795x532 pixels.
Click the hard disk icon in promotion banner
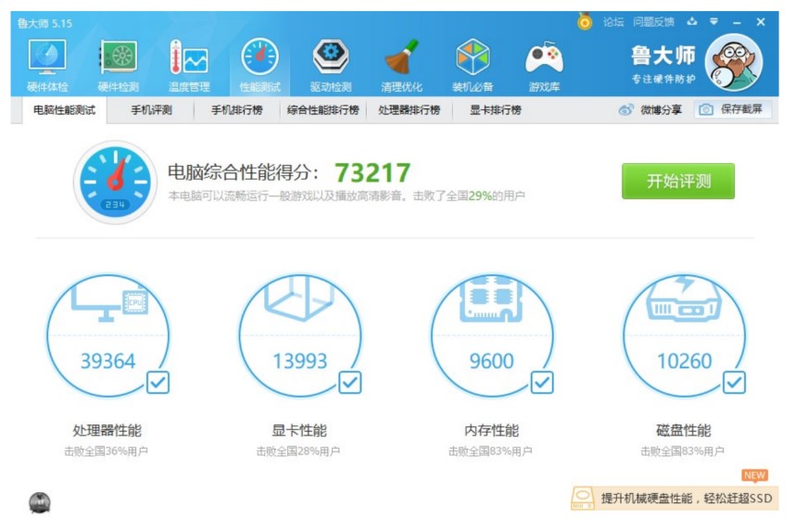pyautogui.click(x=583, y=498)
